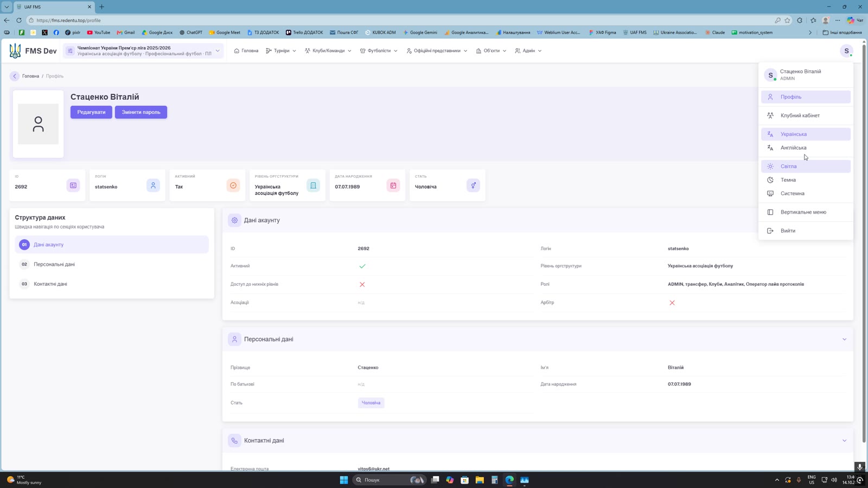This screenshot has width=868, height=488.
Task: Click the person icon of Персональні дані section
Action: 234,339
